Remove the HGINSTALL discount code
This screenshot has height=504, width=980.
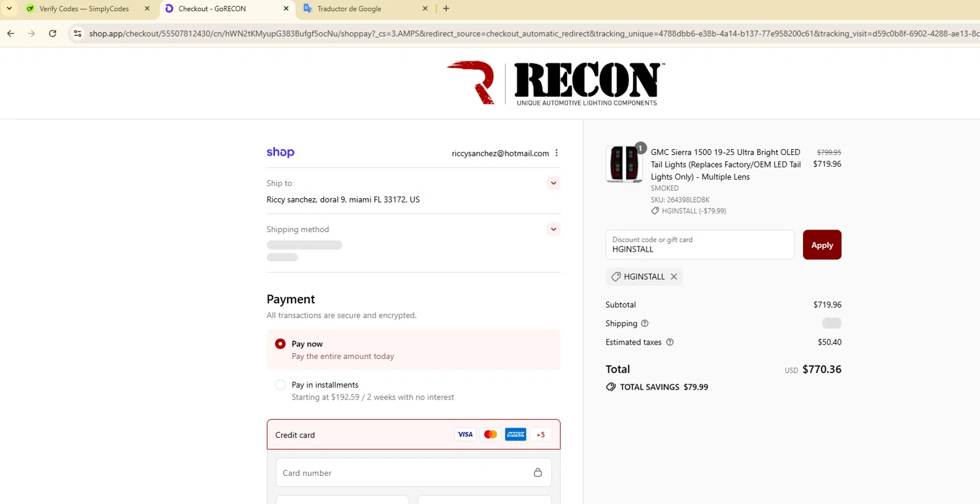pos(674,277)
